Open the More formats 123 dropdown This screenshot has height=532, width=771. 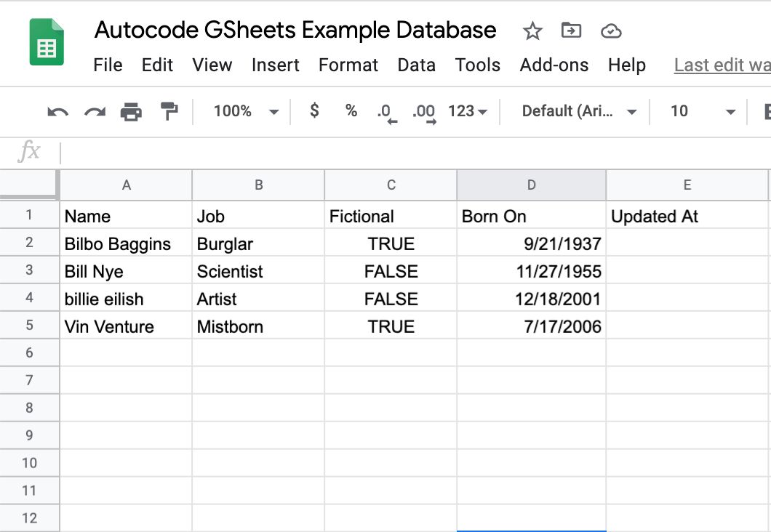[462, 111]
